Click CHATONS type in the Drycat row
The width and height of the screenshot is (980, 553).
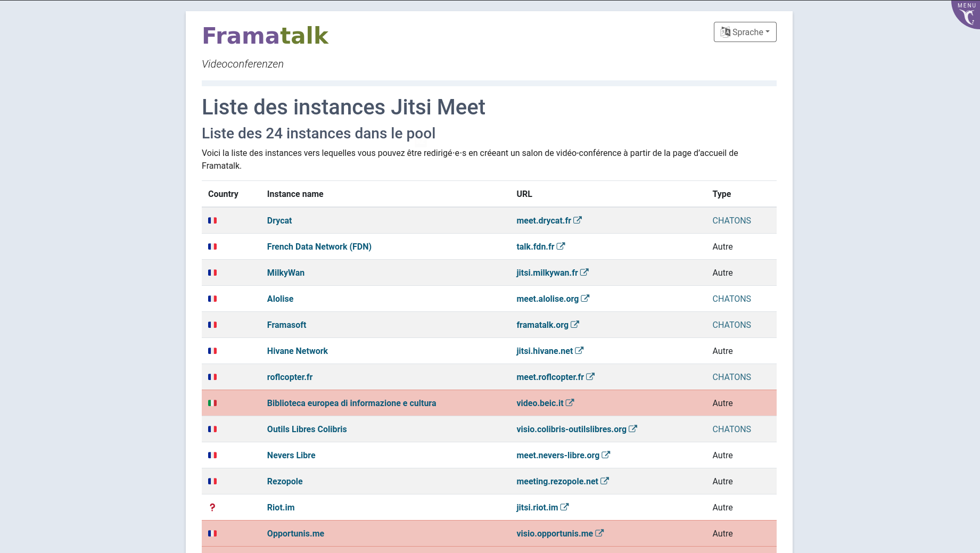731,220
